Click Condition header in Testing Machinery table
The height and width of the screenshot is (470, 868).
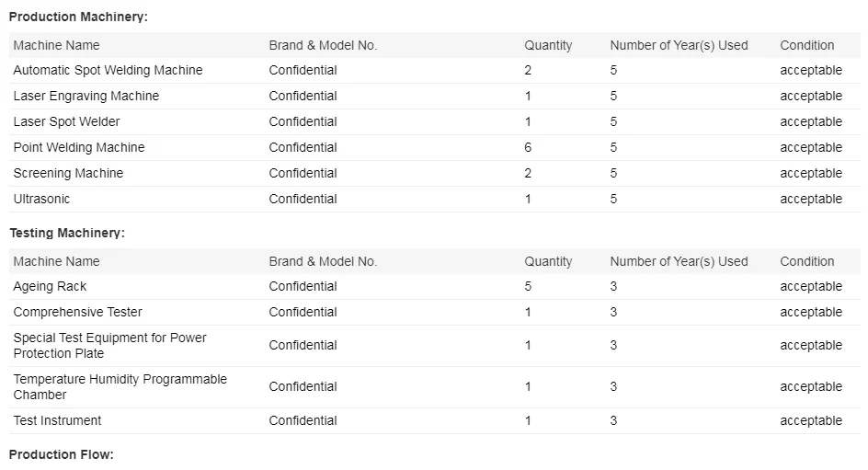pyautogui.click(x=806, y=262)
